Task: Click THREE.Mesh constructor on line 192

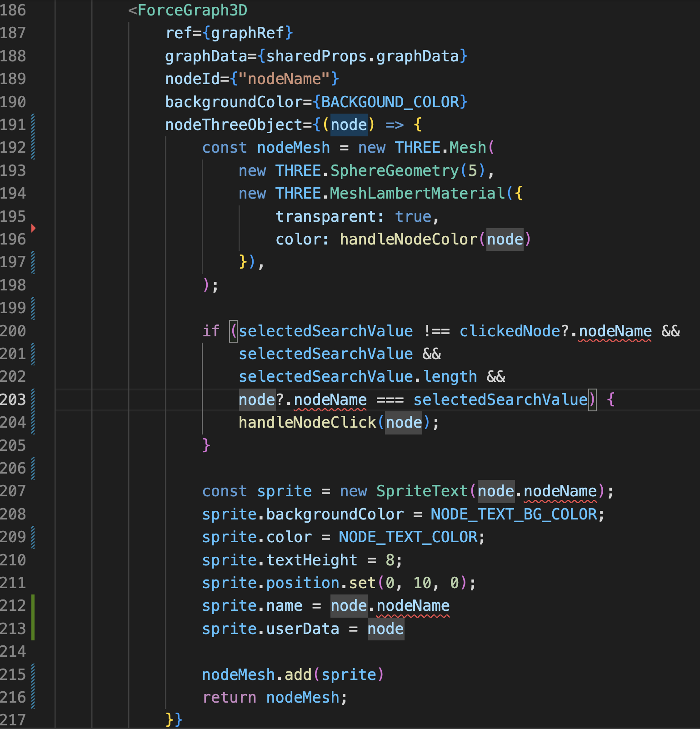Action: (440, 147)
